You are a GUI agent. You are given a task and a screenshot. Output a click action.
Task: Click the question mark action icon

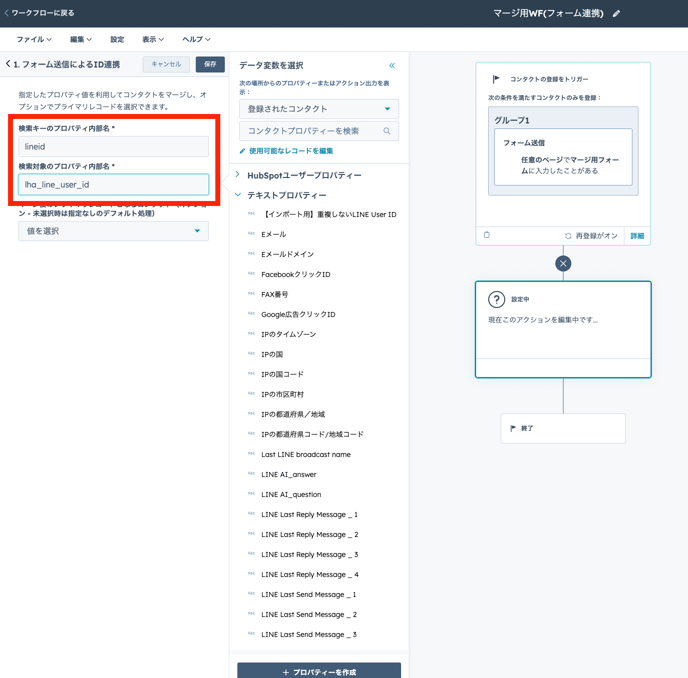(496, 299)
